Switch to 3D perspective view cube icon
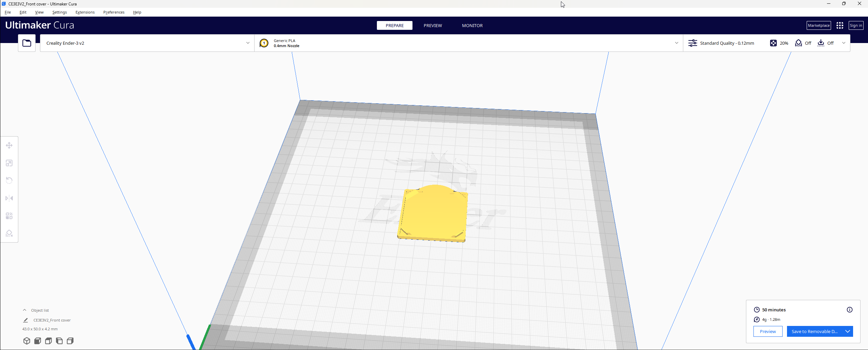The width and height of the screenshot is (868, 350). point(27,341)
